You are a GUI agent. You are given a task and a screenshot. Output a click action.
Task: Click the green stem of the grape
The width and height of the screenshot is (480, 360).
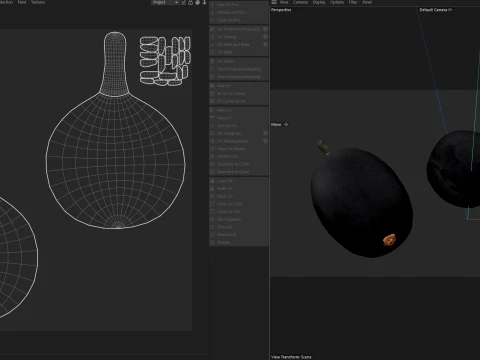click(x=323, y=147)
